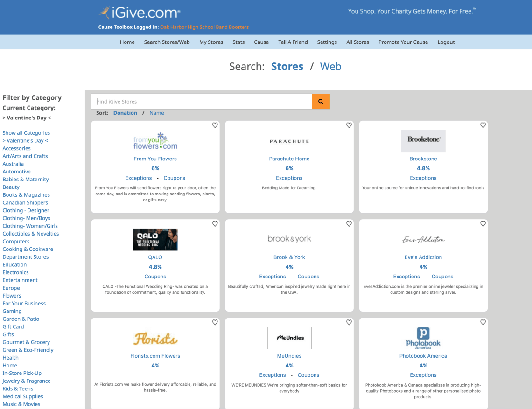
Task: Log out via the Logout link
Action: tap(446, 42)
